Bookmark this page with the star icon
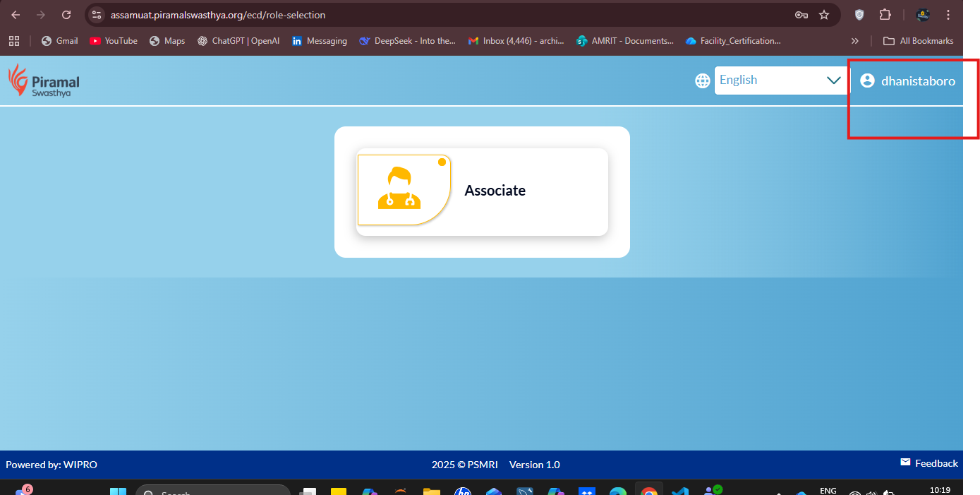Screen dimensions: 980x495 (x=823, y=15)
